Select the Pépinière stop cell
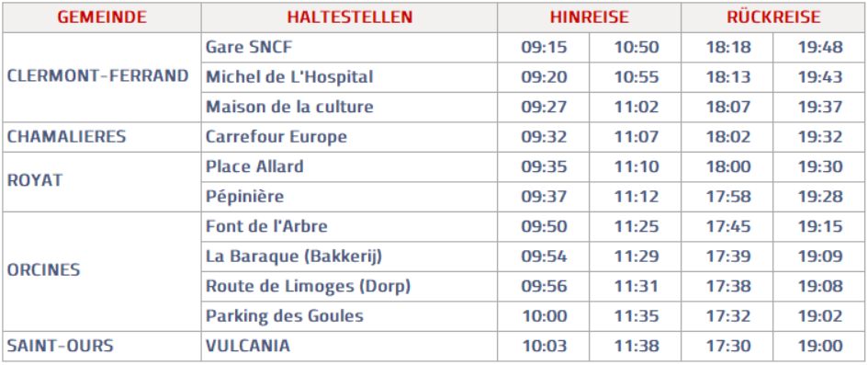This screenshot has width=868, height=365. pyautogui.click(x=349, y=197)
